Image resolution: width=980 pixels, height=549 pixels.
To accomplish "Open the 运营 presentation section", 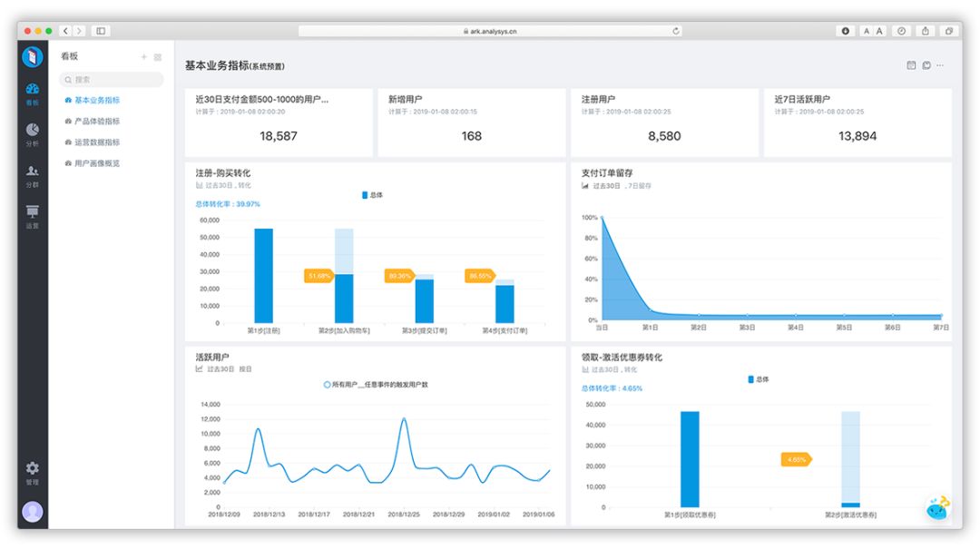I will click(x=33, y=216).
